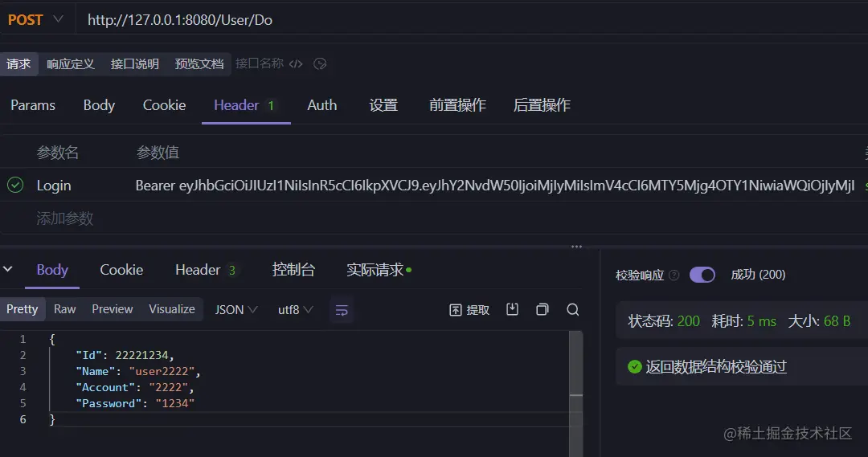Click the help icon beside 校验响应

point(674,275)
